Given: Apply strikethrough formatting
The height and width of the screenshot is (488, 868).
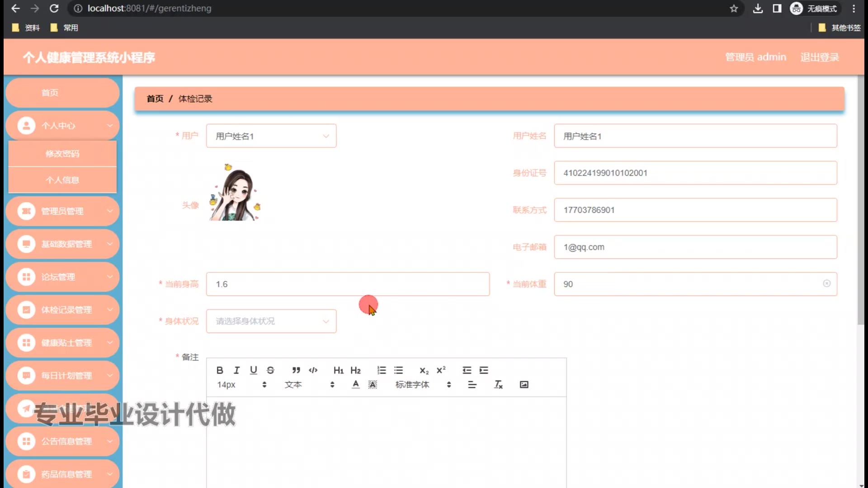Looking at the screenshot, I should (x=270, y=370).
